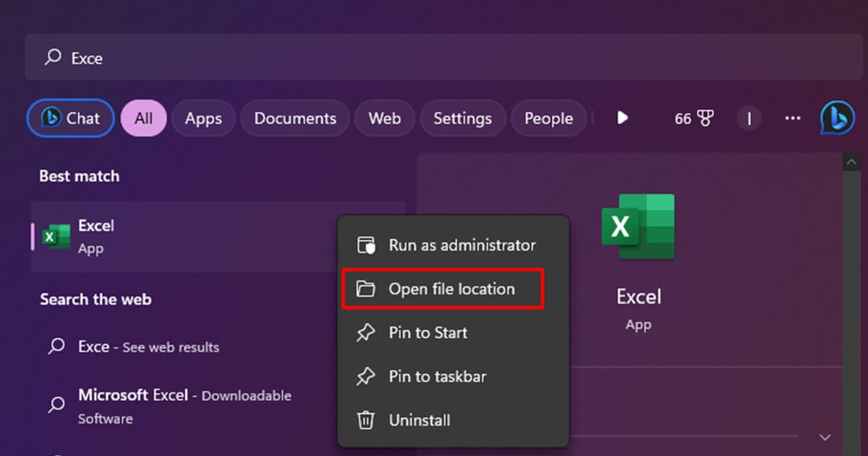Open the Bing Chat icon at top right
The height and width of the screenshot is (456, 868).
837,118
